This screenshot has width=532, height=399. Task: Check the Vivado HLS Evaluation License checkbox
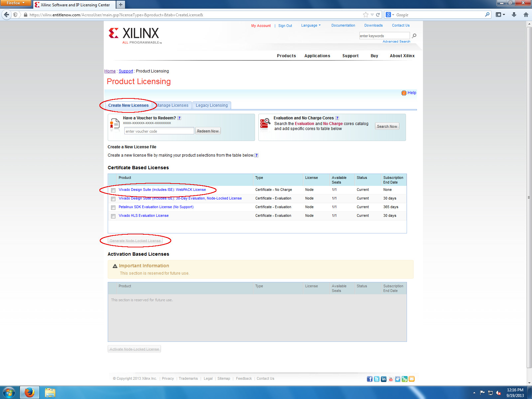[x=113, y=216]
